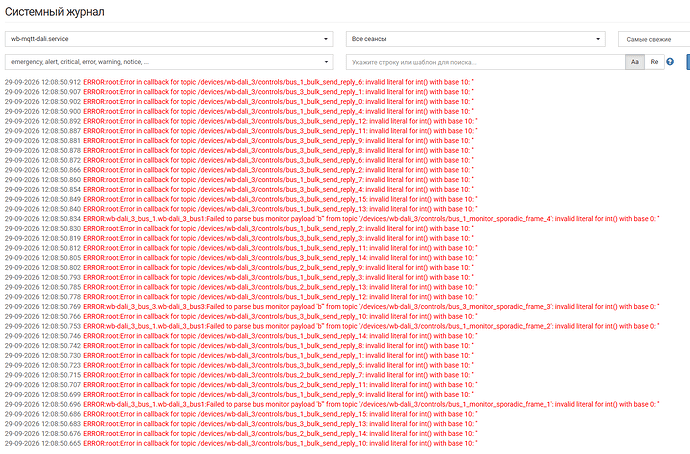Screen dimensions: 690x454
Task: Select log entry at 12:08:50.676 bus_2_bulk_send_reply_14
Action: coord(241,433)
